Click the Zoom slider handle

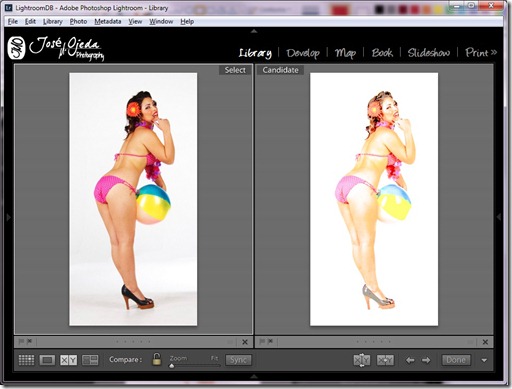(172, 366)
